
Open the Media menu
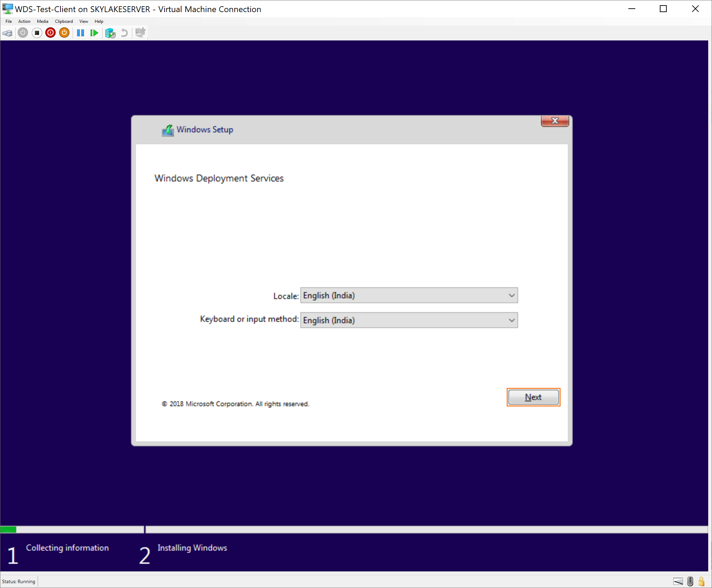43,21
